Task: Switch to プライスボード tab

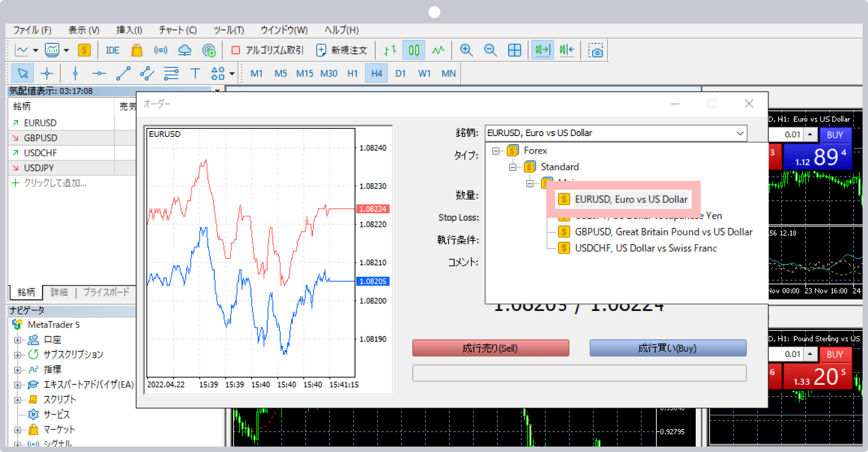Action: [106, 292]
